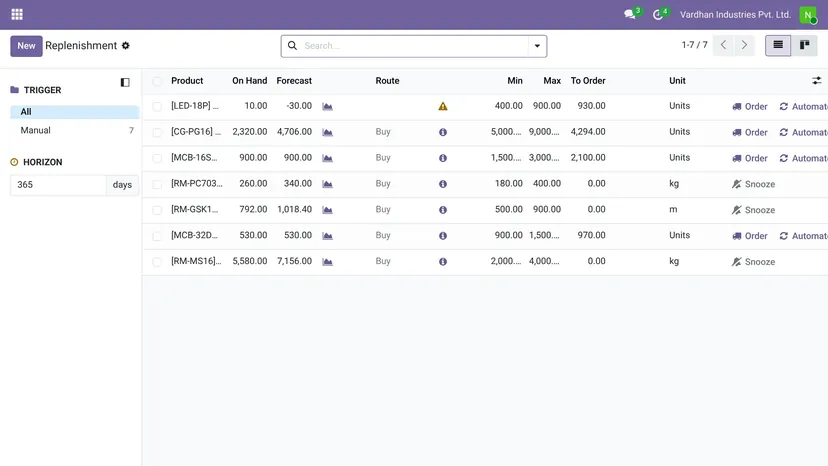This screenshot has height=466, width=828.
Task: Order the CG-PG16 product
Action: click(x=750, y=132)
